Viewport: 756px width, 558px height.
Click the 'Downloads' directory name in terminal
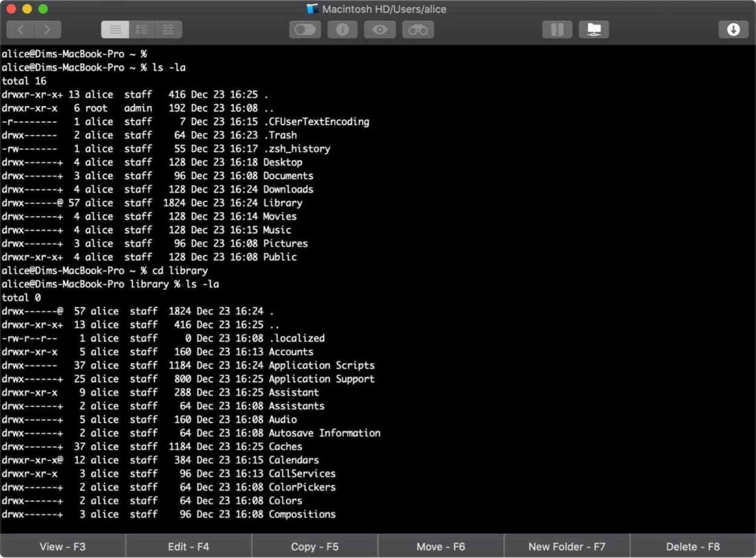(288, 189)
